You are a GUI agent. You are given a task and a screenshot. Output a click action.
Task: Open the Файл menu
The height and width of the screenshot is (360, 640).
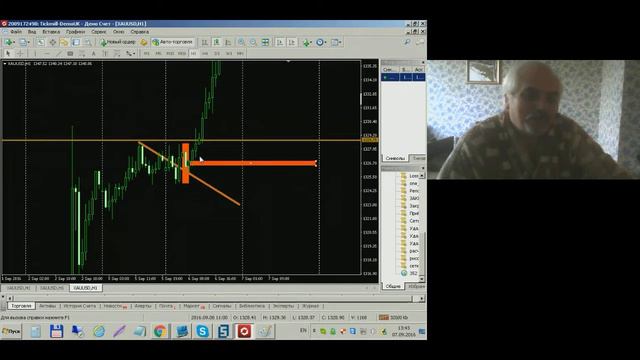coord(16,32)
